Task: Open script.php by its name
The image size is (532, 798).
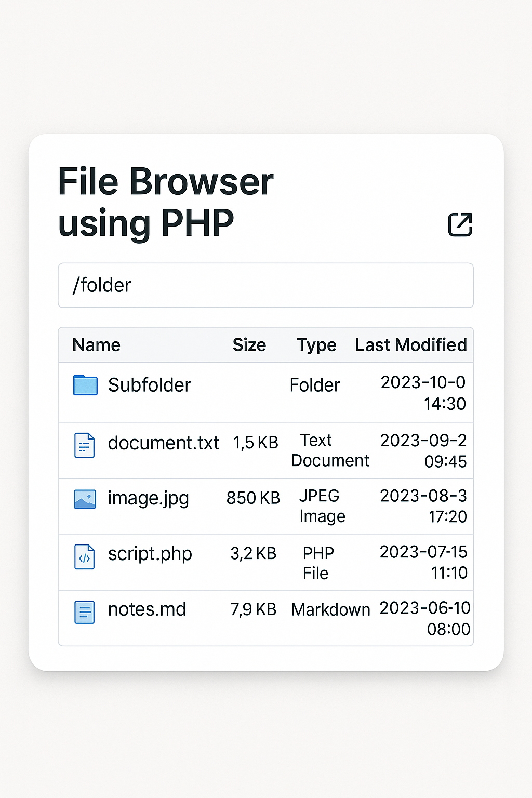Action: click(x=150, y=554)
